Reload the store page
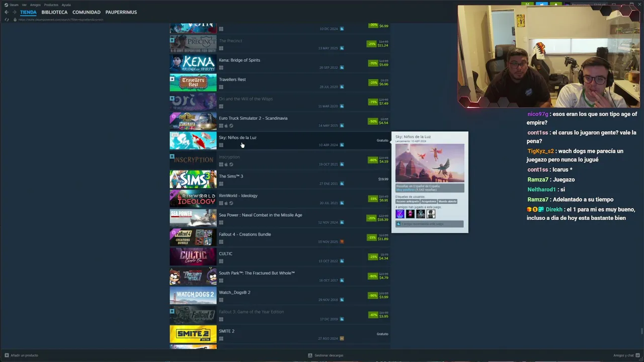644x362 pixels. (x=7, y=20)
